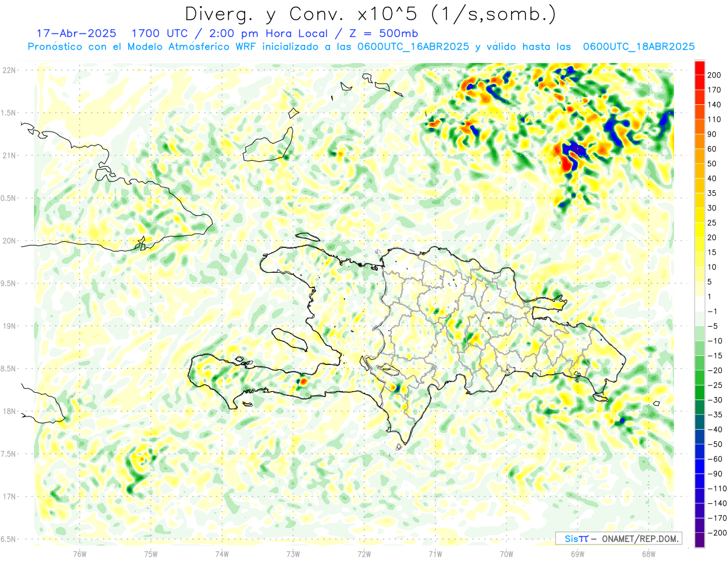Viewport: 728px width, 562px height.
Task: Click the '-200' color bar value
Action: click(x=717, y=533)
